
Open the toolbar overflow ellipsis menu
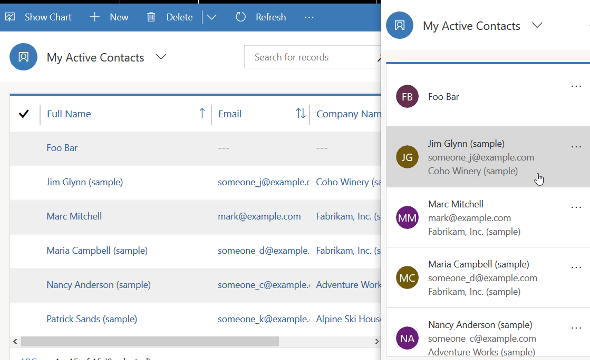pos(309,17)
